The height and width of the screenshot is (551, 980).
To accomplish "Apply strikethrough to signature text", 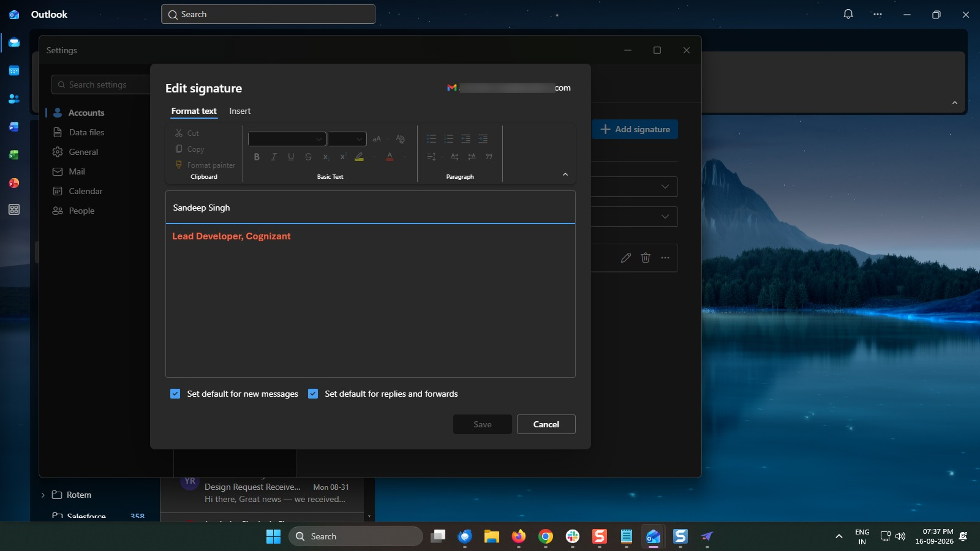I will click(x=308, y=157).
